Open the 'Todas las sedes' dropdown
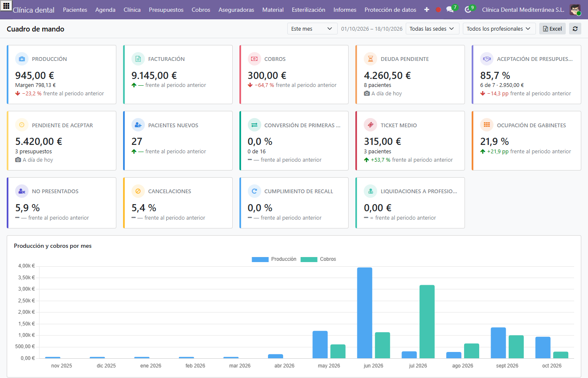This screenshot has height=378, width=588. coord(433,29)
